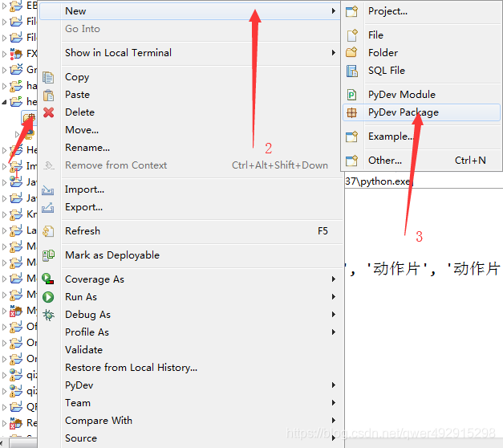The height and width of the screenshot is (448, 503).
Task: Expand the FX project tree node
Action: tap(4, 54)
